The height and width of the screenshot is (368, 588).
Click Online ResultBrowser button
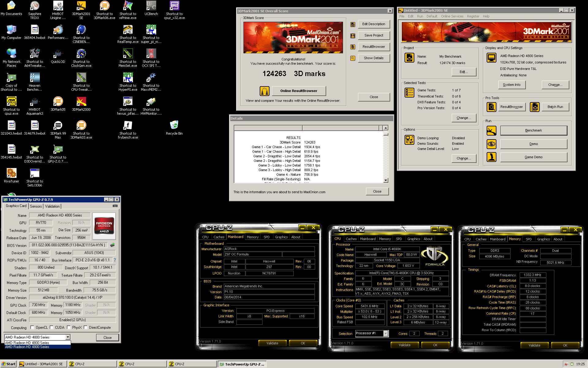pyautogui.click(x=299, y=91)
